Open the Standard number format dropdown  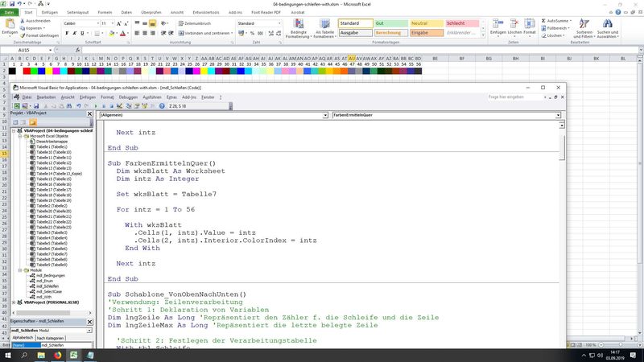[x=279, y=23]
